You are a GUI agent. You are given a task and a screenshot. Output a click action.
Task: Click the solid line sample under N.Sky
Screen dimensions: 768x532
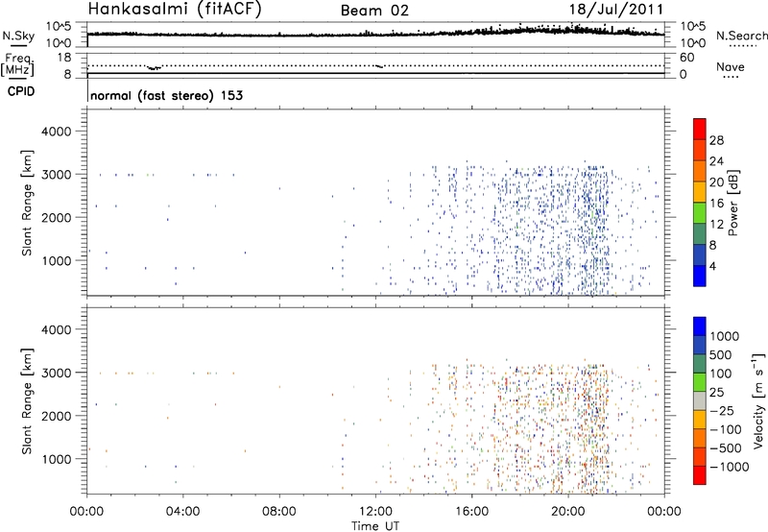coord(18,45)
